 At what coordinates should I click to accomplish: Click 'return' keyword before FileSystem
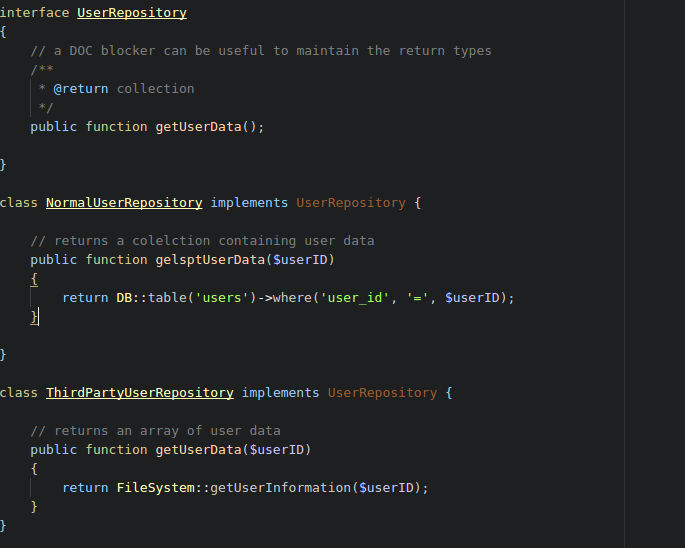[x=85, y=488]
